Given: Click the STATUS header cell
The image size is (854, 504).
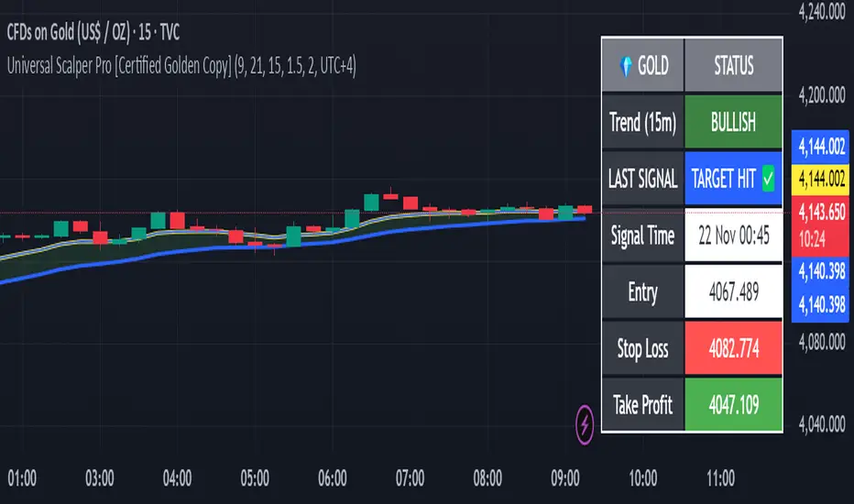Looking at the screenshot, I should tap(734, 65).
